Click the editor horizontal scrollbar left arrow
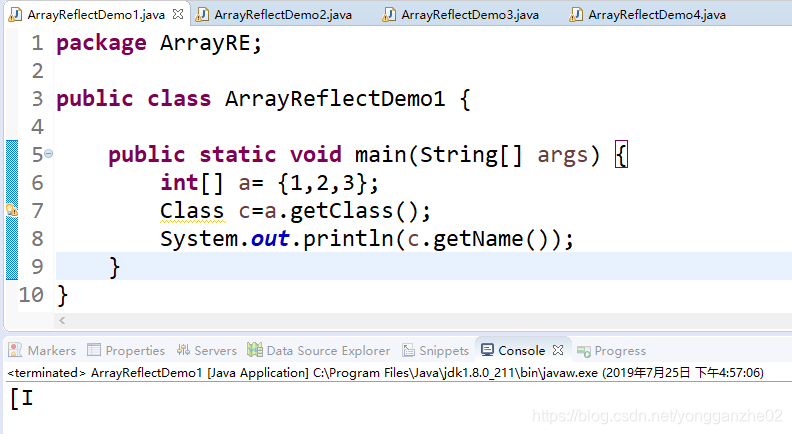Image resolution: width=792 pixels, height=434 pixels. (62, 320)
